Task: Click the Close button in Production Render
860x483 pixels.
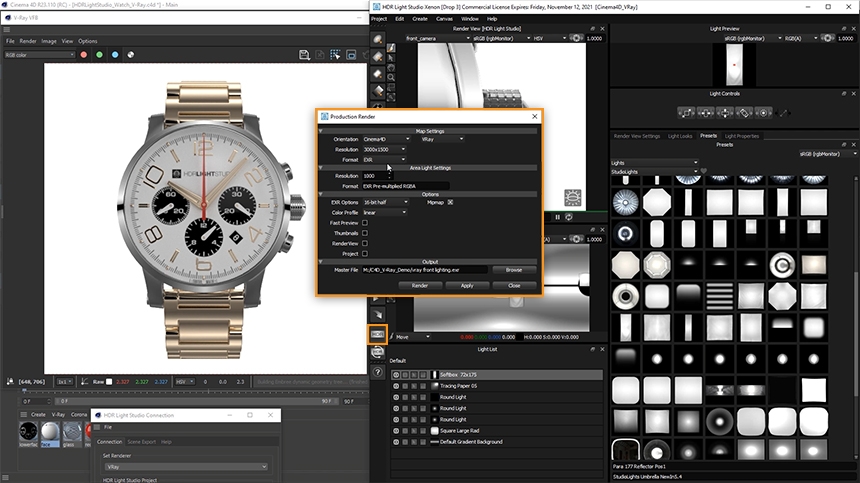Action: click(514, 286)
